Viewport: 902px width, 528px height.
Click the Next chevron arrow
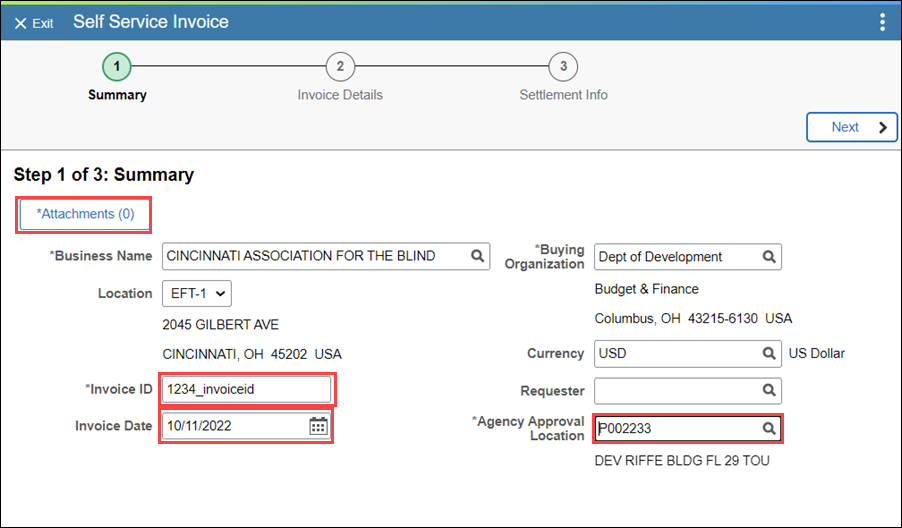(x=883, y=127)
